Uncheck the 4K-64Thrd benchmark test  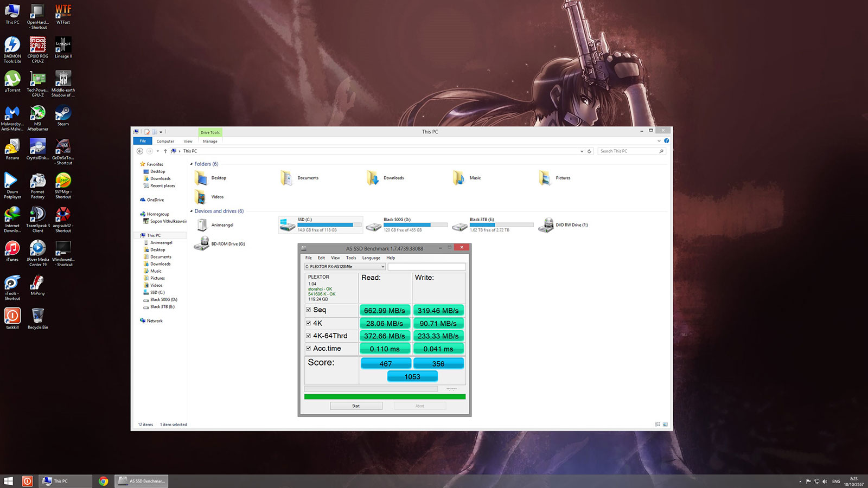pyautogui.click(x=308, y=336)
